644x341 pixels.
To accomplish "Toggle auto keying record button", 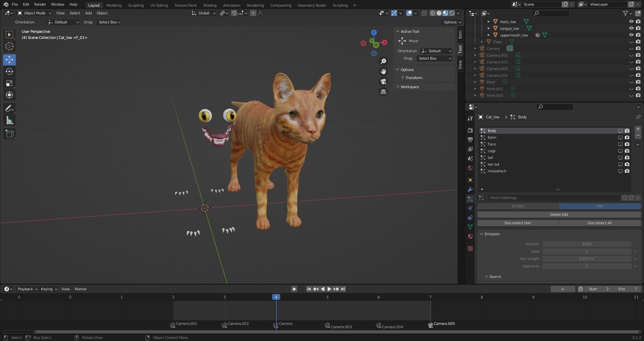I will (x=294, y=289).
